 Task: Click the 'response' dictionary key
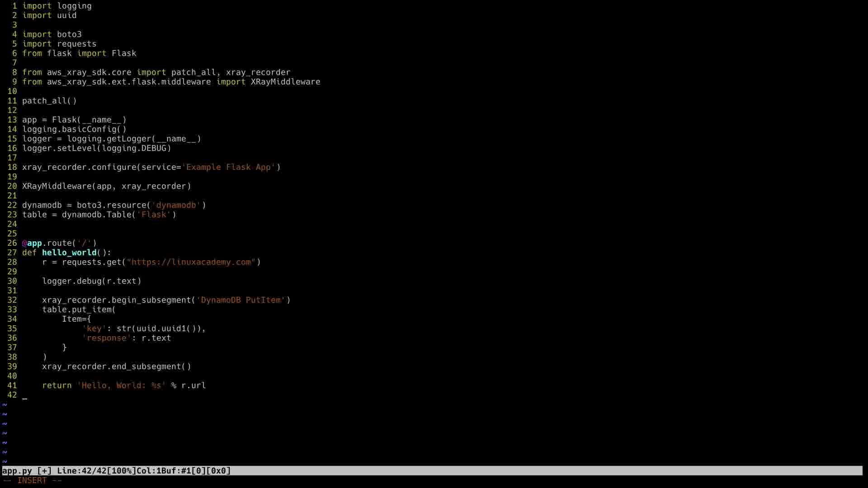[106, 338]
